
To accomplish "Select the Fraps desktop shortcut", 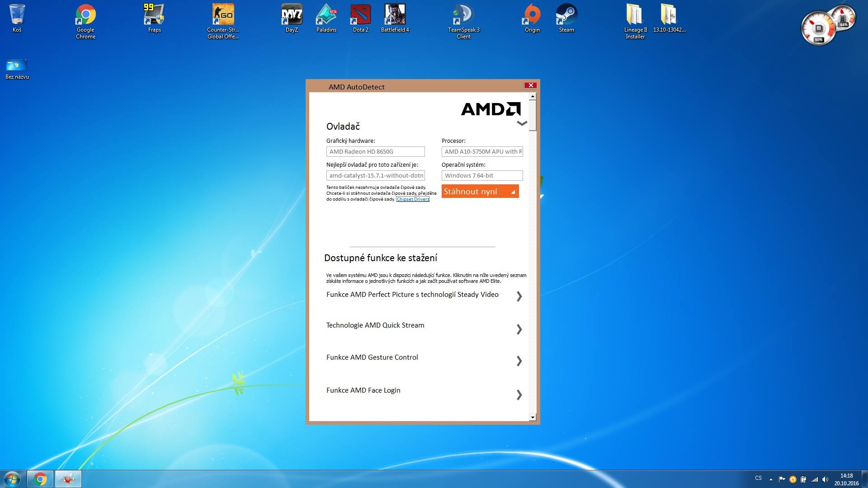I will tap(154, 19).
